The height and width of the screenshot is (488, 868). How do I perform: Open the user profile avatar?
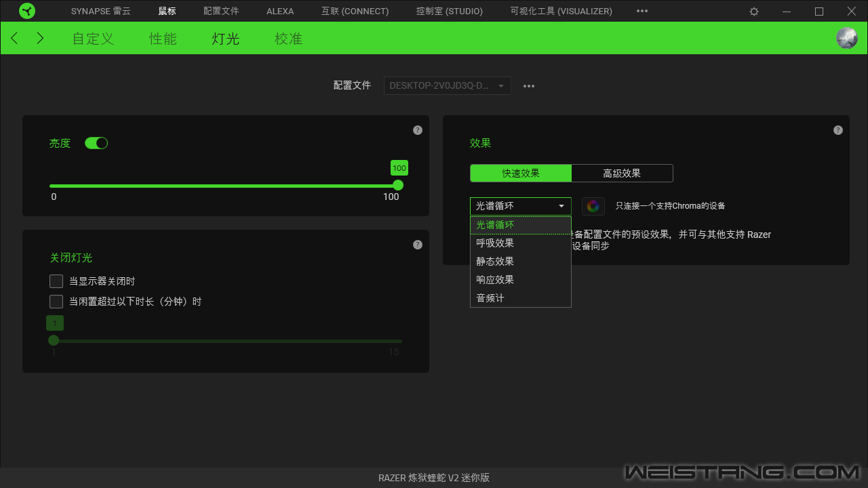pos(847,38)
